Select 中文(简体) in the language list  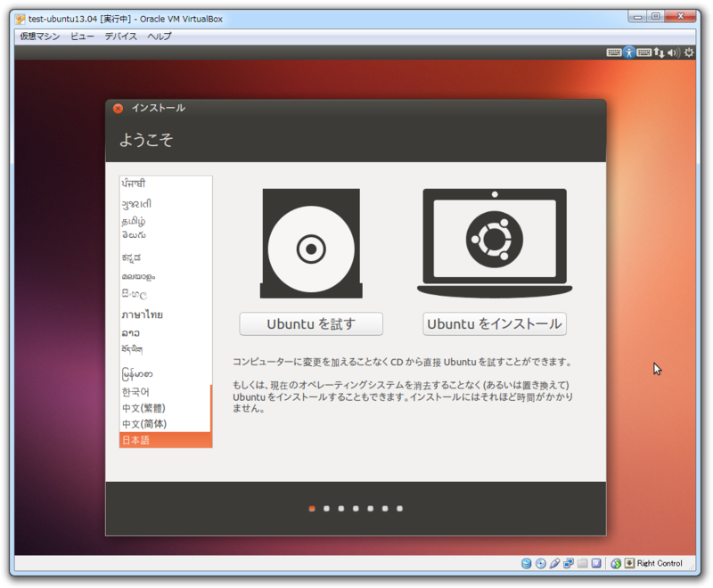click(x=165, y=424)
